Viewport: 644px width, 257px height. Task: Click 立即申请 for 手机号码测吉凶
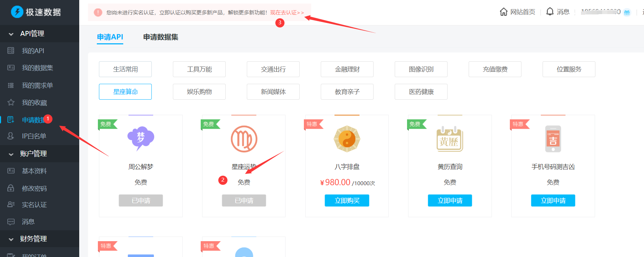[553, 201]
